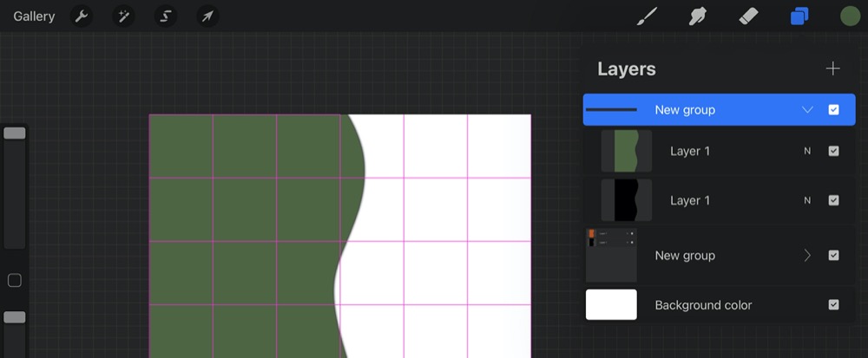Select the Smudge tool

pos(697,16)
